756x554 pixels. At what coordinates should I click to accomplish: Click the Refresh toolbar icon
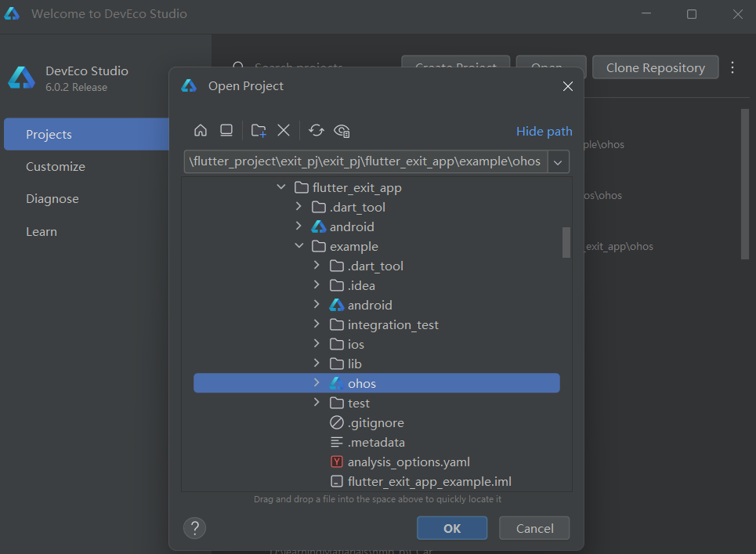317,130
